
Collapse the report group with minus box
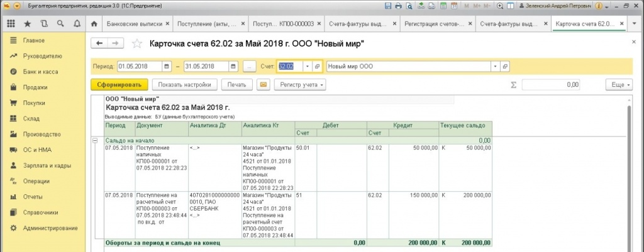click(96, 140)
